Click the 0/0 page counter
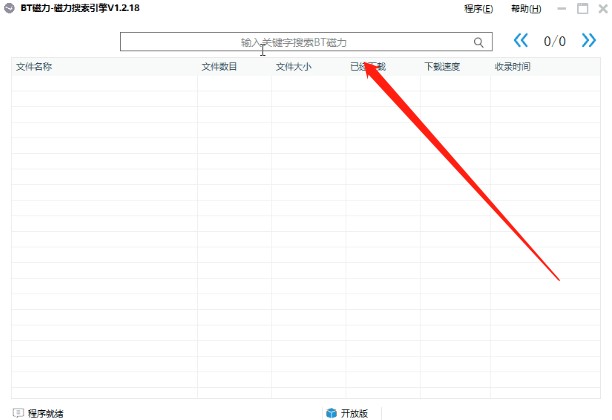The width and height of the screenshot is (612, 420). coord(555,41)
